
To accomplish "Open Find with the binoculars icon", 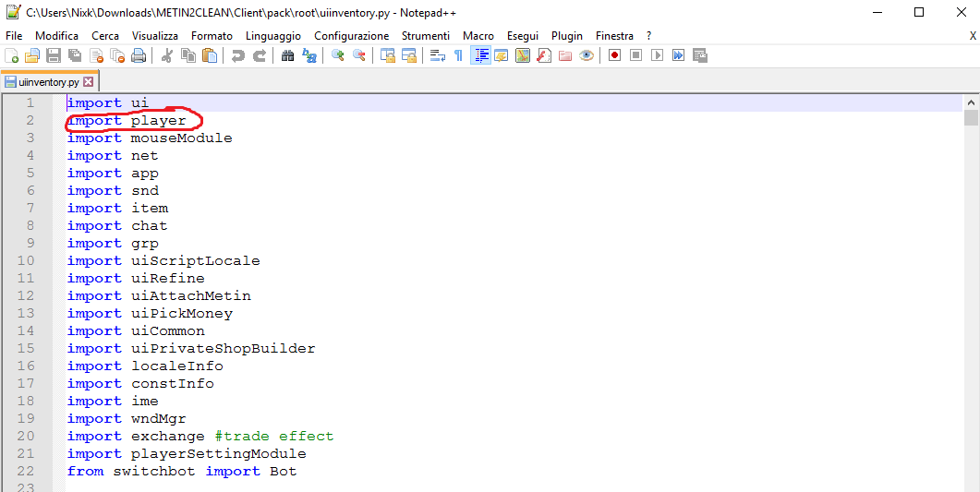I will [x=287, y=55].
